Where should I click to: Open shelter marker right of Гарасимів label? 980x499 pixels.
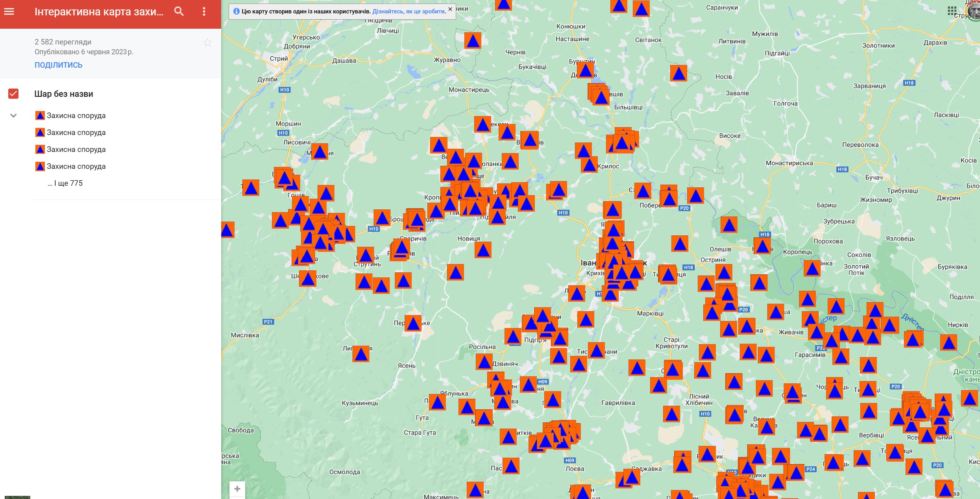point(841,357)
